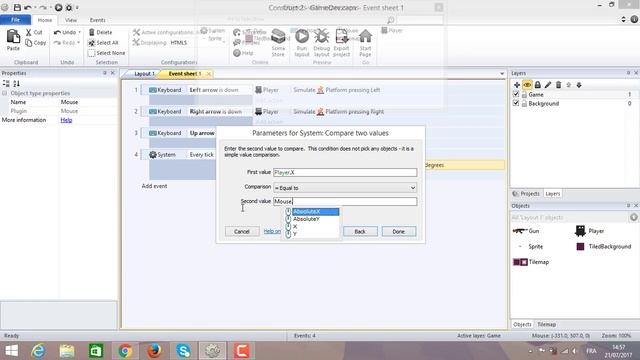Open the File menu tab
Screen dimensions: 640x360
[16, 20]
